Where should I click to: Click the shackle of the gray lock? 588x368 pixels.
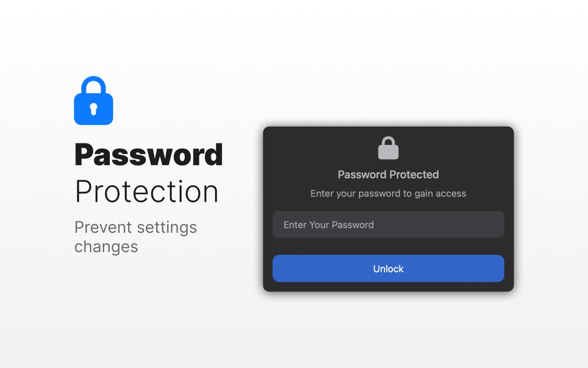(x=388, y=140)
